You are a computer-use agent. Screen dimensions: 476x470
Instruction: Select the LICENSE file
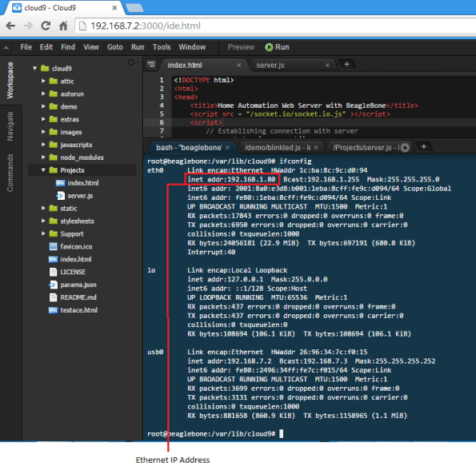[73, 272]
